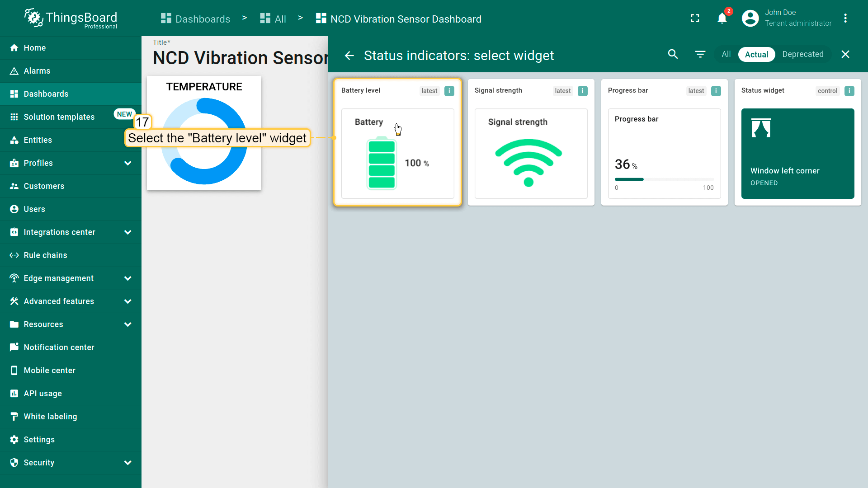Select the Actual filter toggle

coord(756,54)
